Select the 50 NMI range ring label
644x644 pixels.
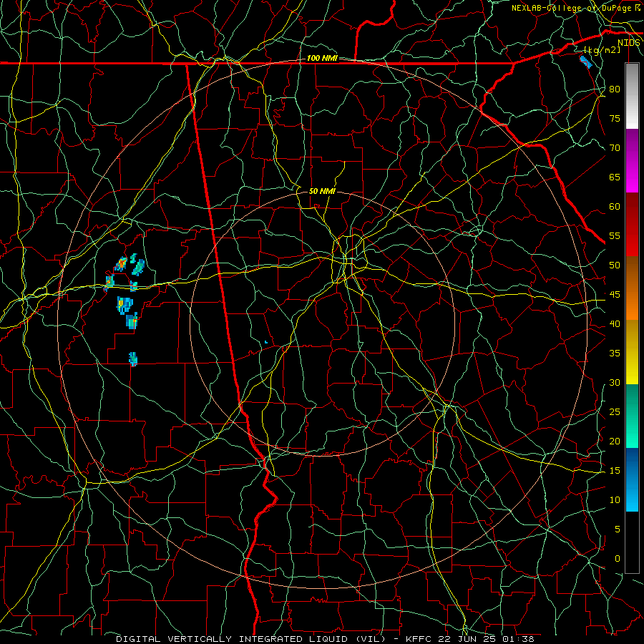click(322, 191)
